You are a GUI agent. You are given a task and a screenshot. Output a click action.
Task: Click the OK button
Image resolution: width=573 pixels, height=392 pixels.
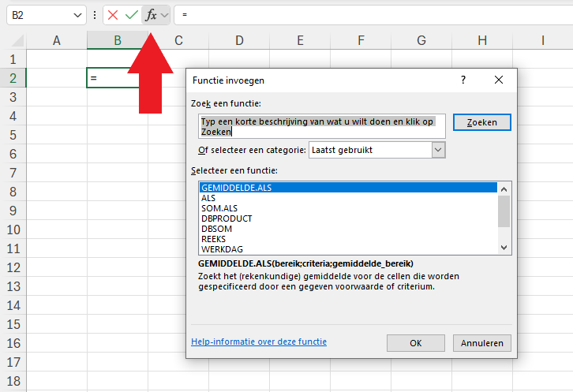pos(416,343)
